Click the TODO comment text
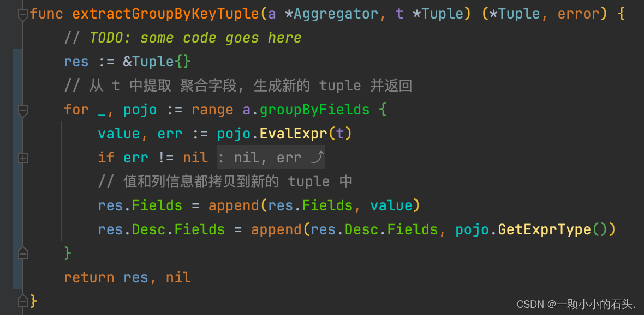This screenshot has width=644, height=315. [x=195, y=38]
